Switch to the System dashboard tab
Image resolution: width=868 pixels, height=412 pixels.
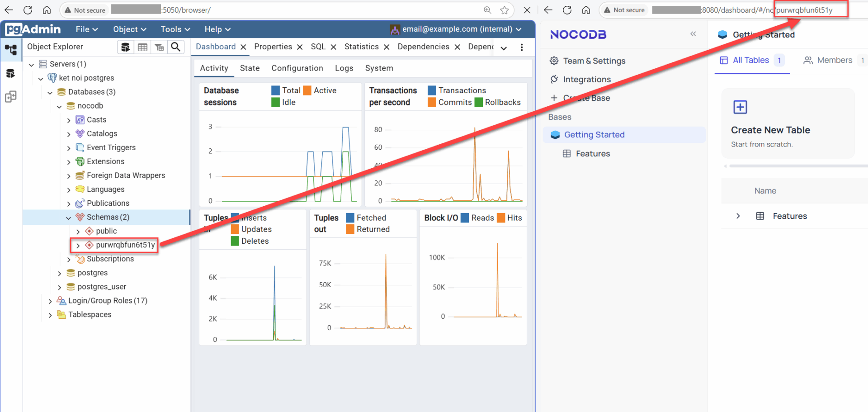pyautogui.click(x=379, y=68)
